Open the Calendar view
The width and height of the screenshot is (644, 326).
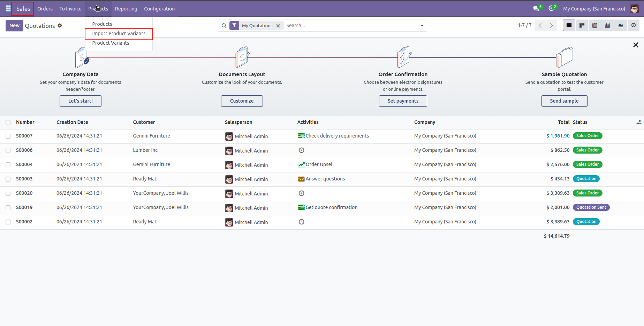pos(594,25)
